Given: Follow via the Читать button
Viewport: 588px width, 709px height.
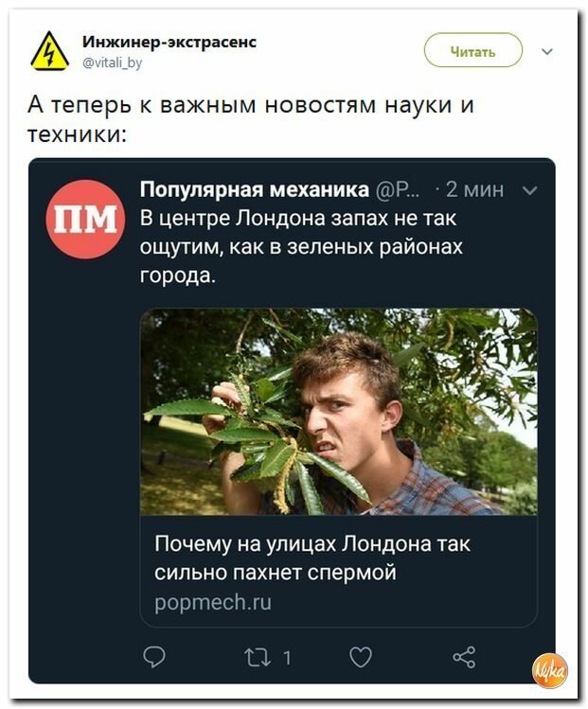Looking at the screenshot, I should [473, 50].
